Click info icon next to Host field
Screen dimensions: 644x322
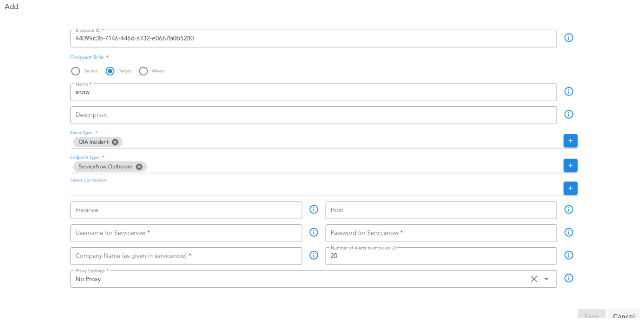pyautogui.click(x=568, y=210)
